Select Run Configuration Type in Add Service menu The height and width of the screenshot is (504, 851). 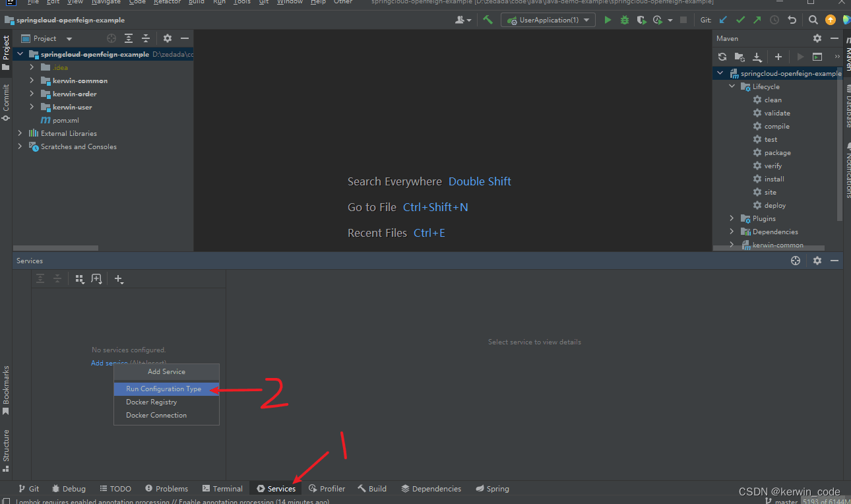coord(166,389)
